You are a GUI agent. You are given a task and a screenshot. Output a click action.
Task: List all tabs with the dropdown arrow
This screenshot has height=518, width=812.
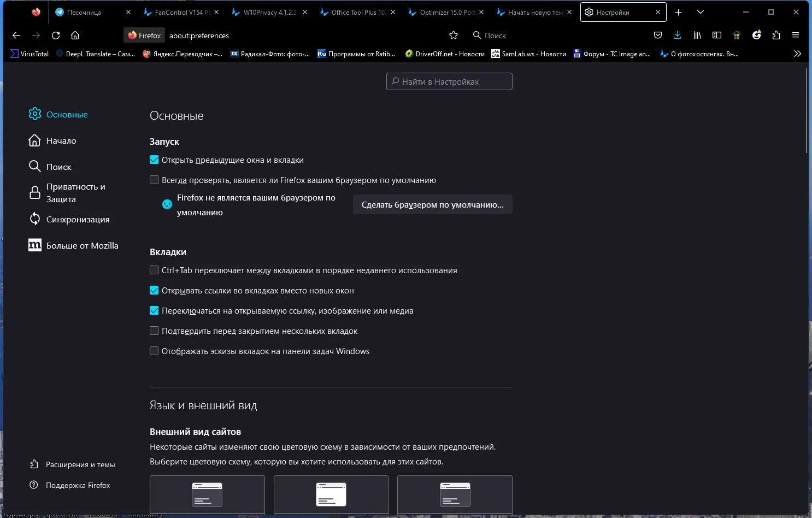701,12
